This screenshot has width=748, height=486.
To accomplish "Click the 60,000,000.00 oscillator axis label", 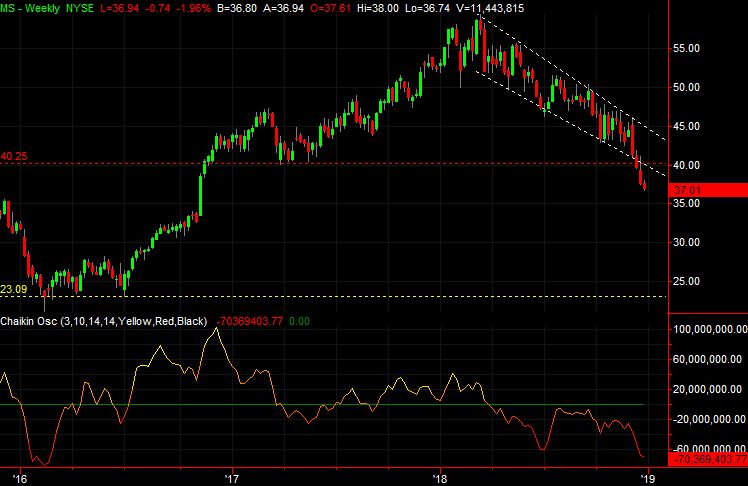I will (x=707, y=359).
